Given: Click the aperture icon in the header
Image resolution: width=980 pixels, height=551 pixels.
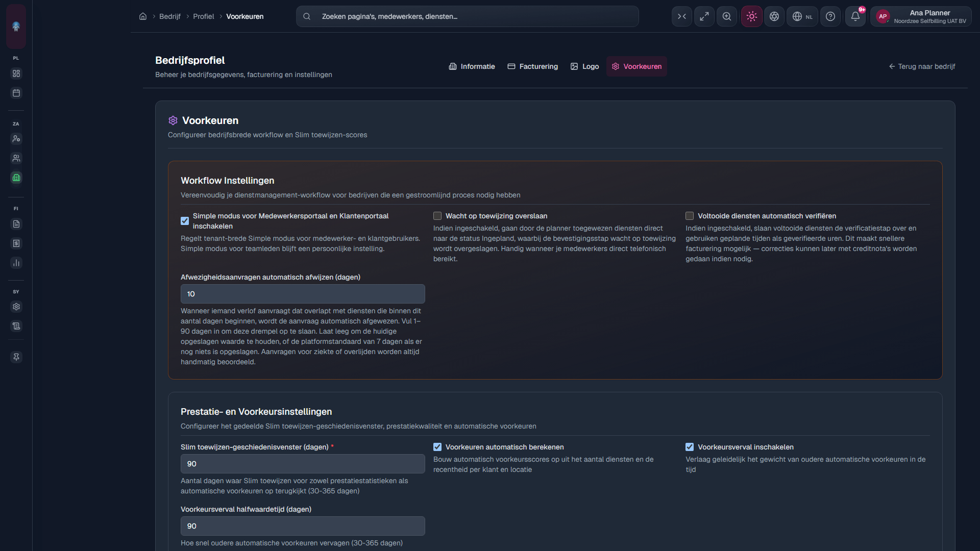Looking at the screenshot, I should coord(774,16).
